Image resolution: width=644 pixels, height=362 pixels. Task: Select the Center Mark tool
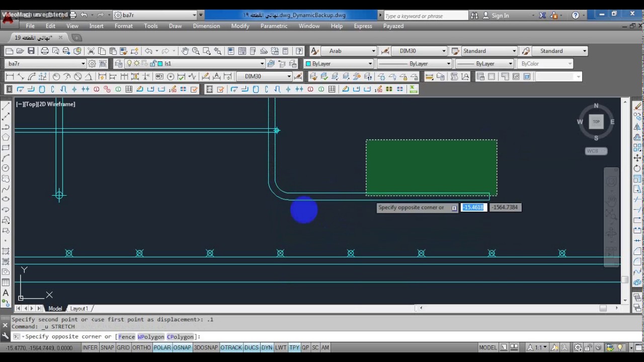click(171, 76)
